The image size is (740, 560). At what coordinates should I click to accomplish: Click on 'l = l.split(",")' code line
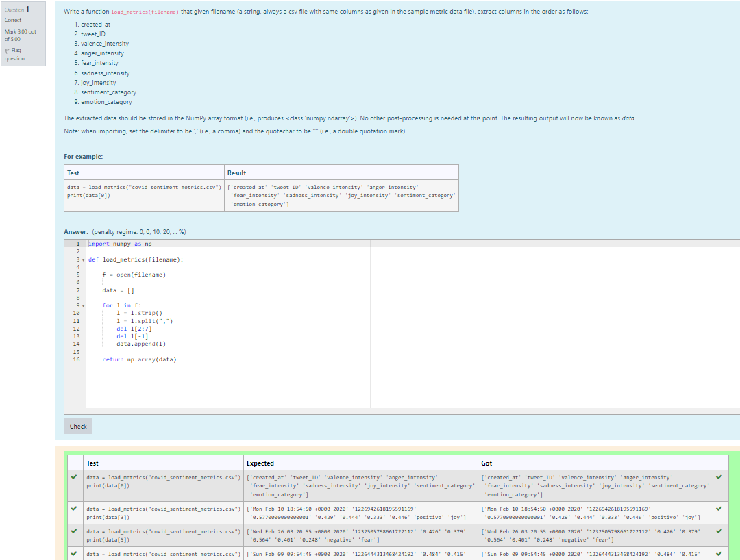145,321
